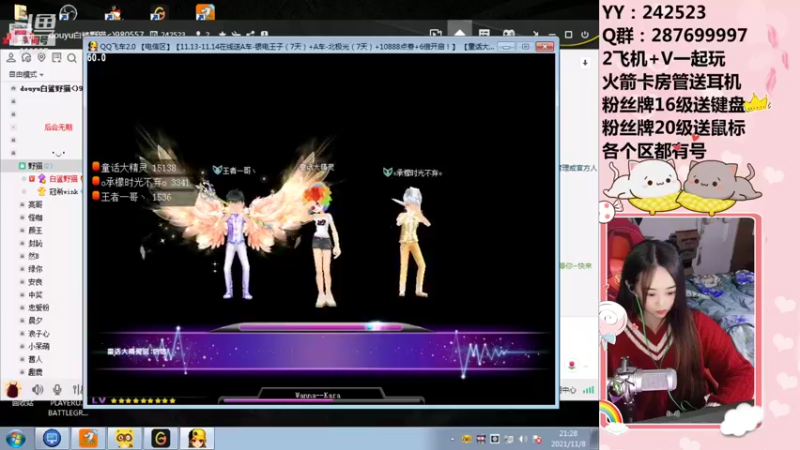Click o承襟时光不弃o 3341 score row
This screenshot has width=800, height=450.
coord(141,182)
